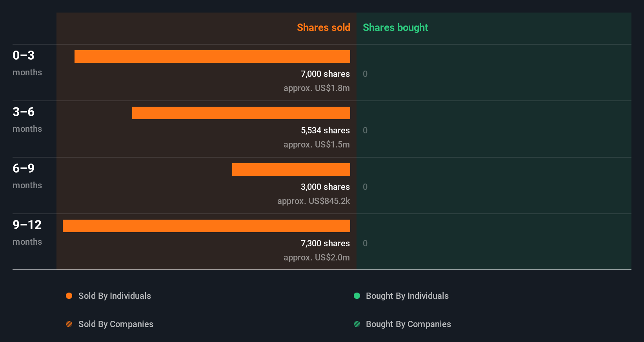Click the 3–6 months row label
Viewport: 644px width, 342px height.
pyautogui.click(x=27, y=120)
